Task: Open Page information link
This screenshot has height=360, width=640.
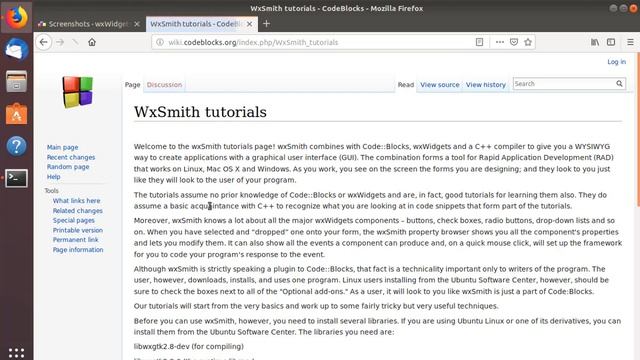Action: click(x=78, y=249)
